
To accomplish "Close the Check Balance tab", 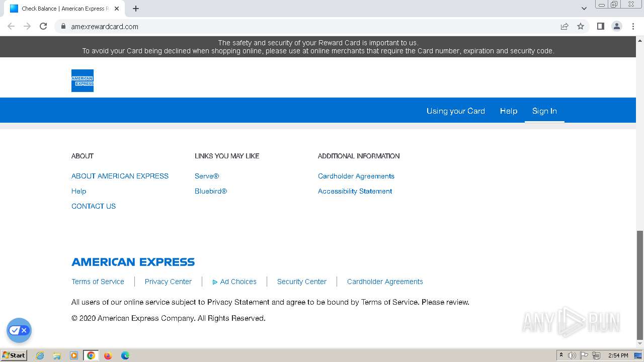I will point(117,9).
